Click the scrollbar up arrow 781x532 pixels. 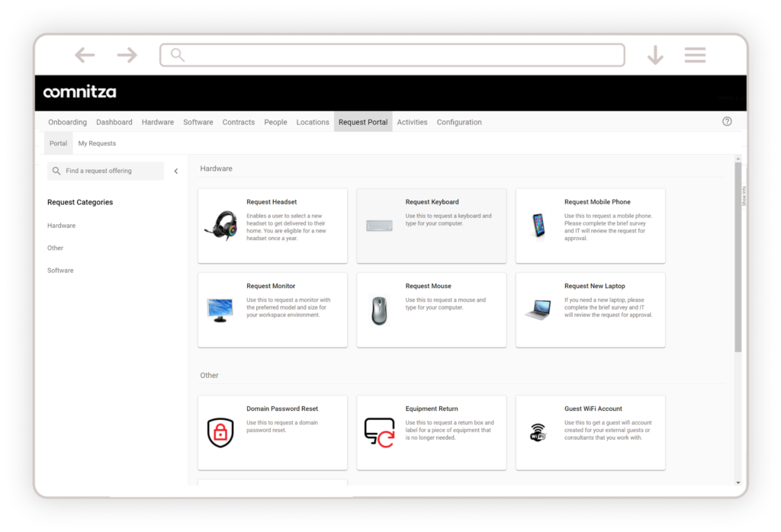click(x=738, y=159)
